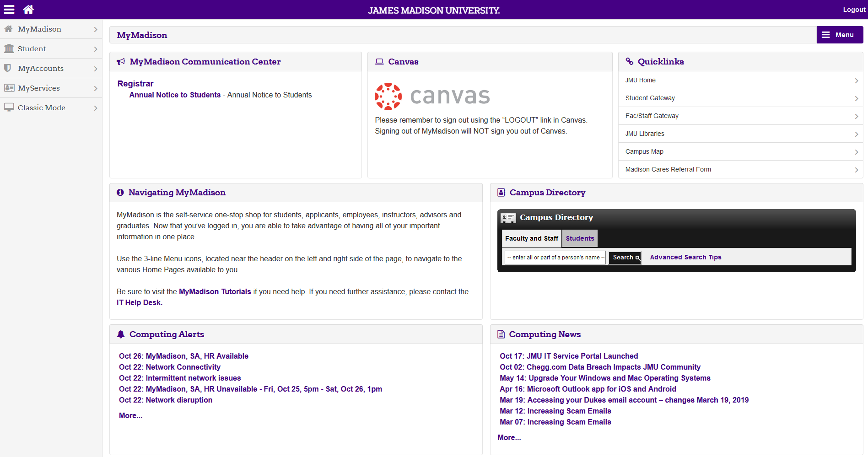This screenshot has width=868, height=457.
Task: Open JMU IT Service Portal Launched news
Action: click(x=569, y=356)
